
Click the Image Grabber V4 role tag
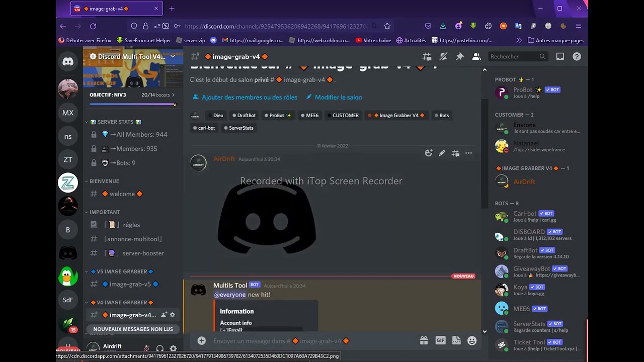[396, 115]
